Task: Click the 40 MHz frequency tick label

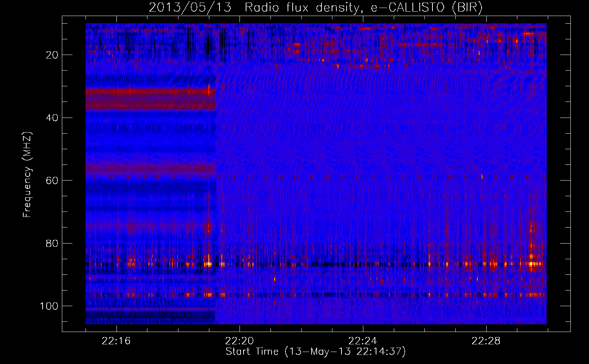Action: (x=52, y=118)
